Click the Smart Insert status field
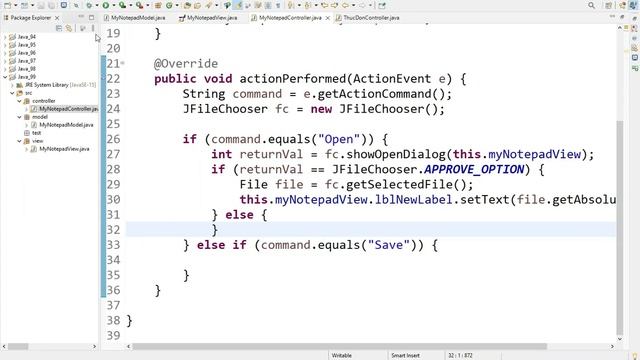Viewport: 640px width, 360px height. [x=405, y=356]
